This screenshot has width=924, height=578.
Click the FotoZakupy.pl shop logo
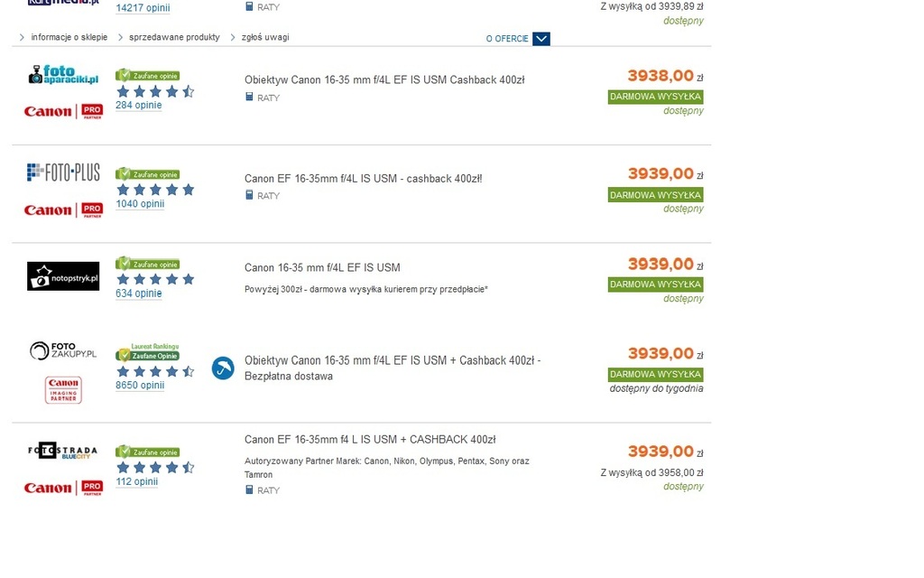(x=63, y=350)
